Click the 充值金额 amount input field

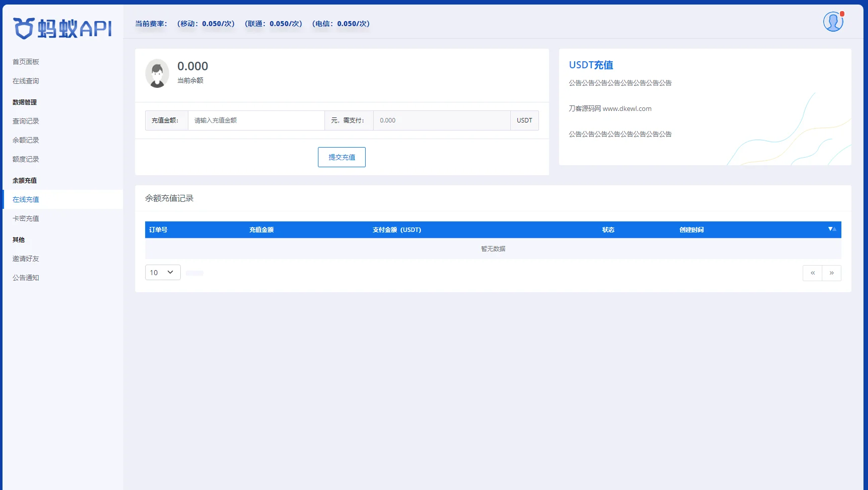(x=256, y=120)
